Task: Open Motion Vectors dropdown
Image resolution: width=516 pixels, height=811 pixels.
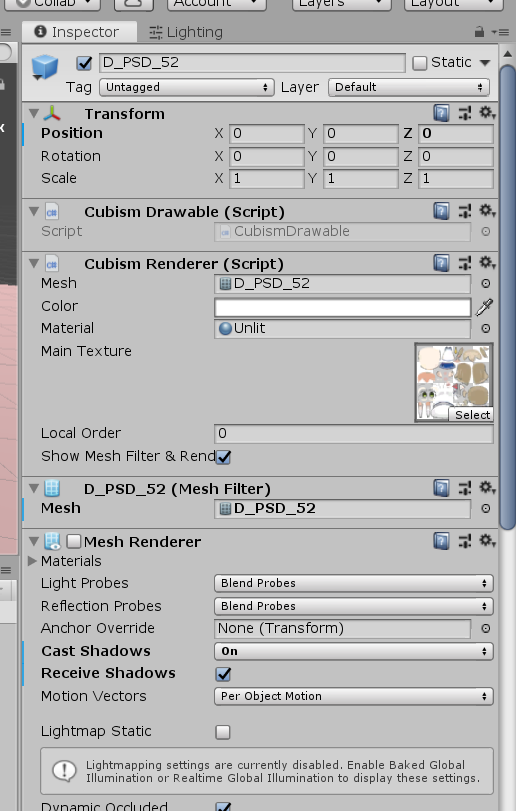Action: pos(354,696)
